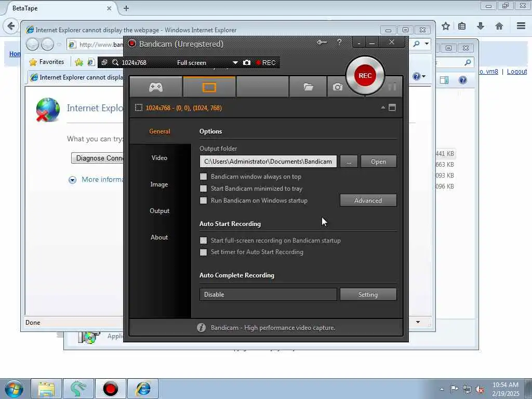Close the BetaTape browser tab
532x399 pixels.
pyautogui.click(x=109, y=8)
